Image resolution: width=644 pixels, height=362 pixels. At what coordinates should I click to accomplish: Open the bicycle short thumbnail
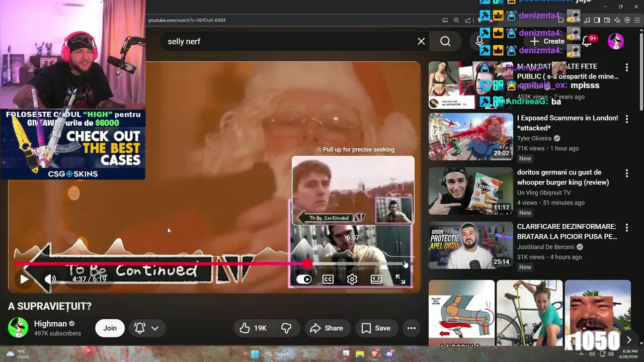(530, 313)
